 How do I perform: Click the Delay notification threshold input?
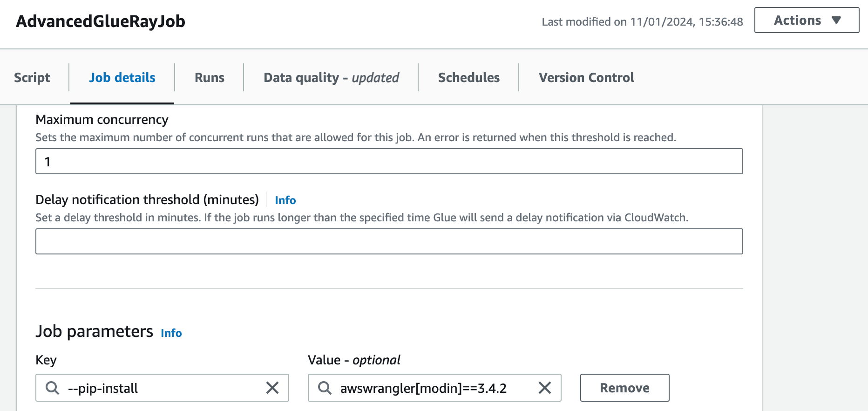click(x=389, y=241)
